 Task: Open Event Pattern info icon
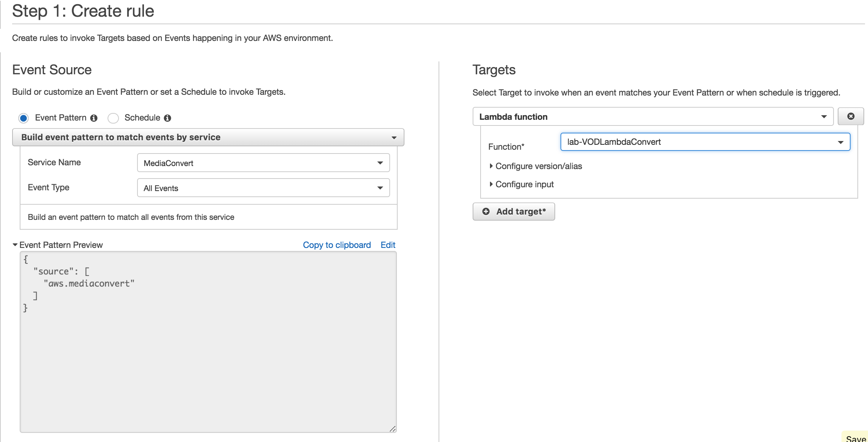(x=94, y=118)
